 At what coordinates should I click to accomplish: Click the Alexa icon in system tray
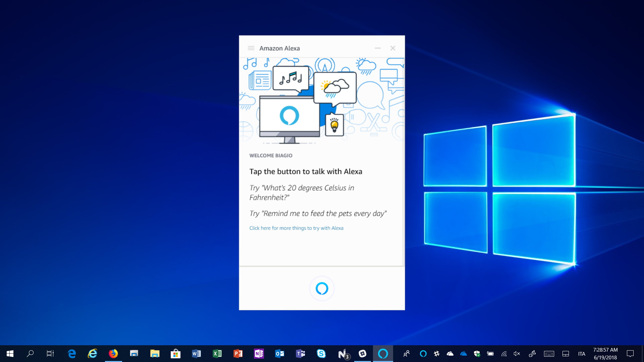click(423, 354)
